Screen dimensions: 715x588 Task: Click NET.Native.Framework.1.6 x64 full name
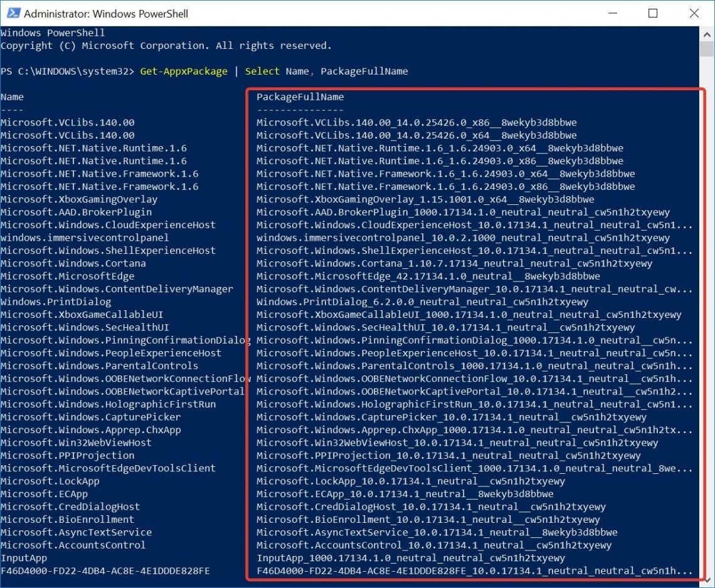(445, 174)
